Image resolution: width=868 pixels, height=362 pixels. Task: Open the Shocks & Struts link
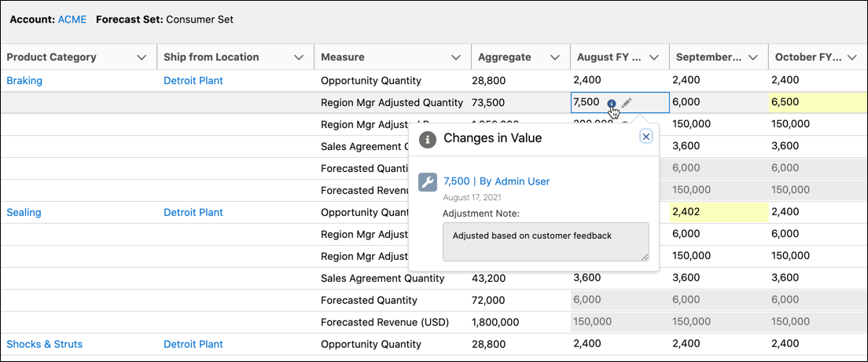point(44,344)
